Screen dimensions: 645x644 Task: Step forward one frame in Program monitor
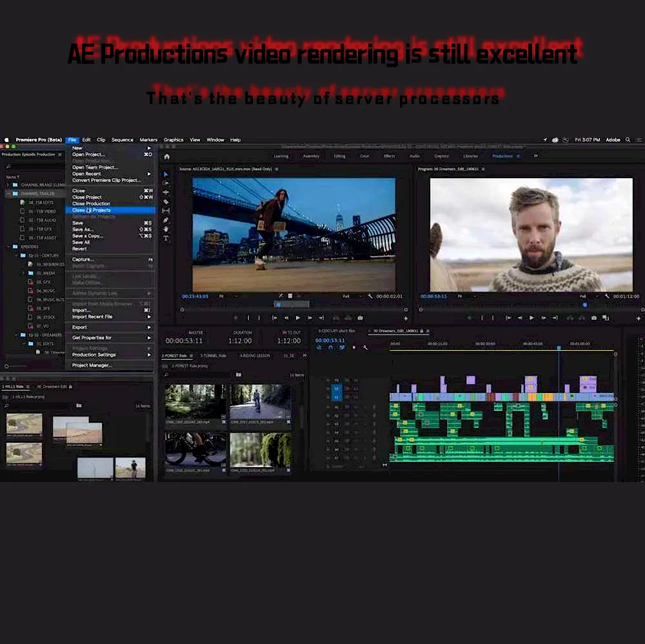(x=543, y=318)
